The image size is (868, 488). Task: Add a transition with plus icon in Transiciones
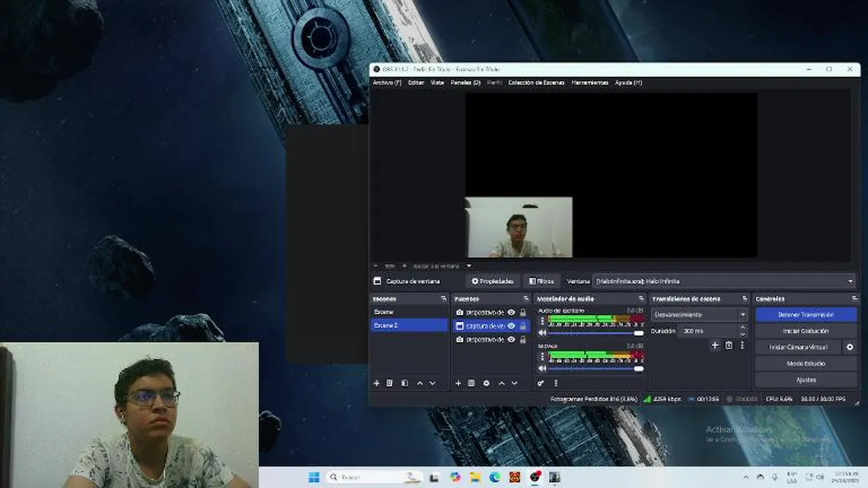coord(715,346)
